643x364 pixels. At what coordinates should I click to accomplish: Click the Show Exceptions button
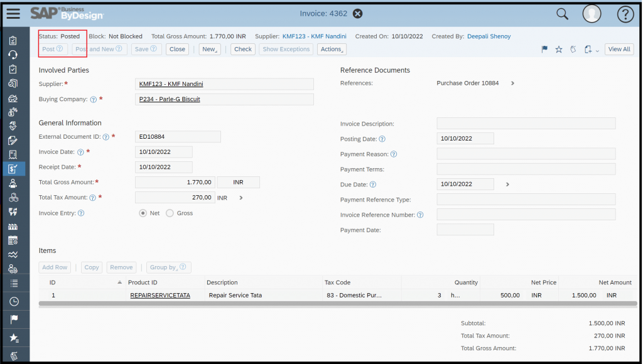point(286,49)
